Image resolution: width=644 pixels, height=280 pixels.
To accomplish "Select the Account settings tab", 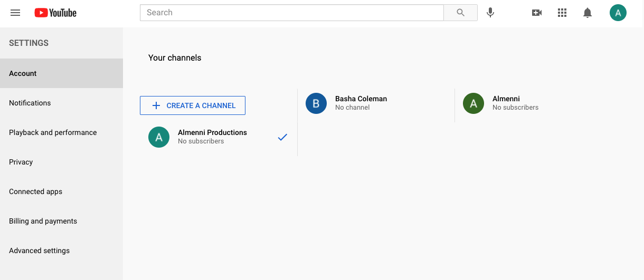I will (23, 73).
